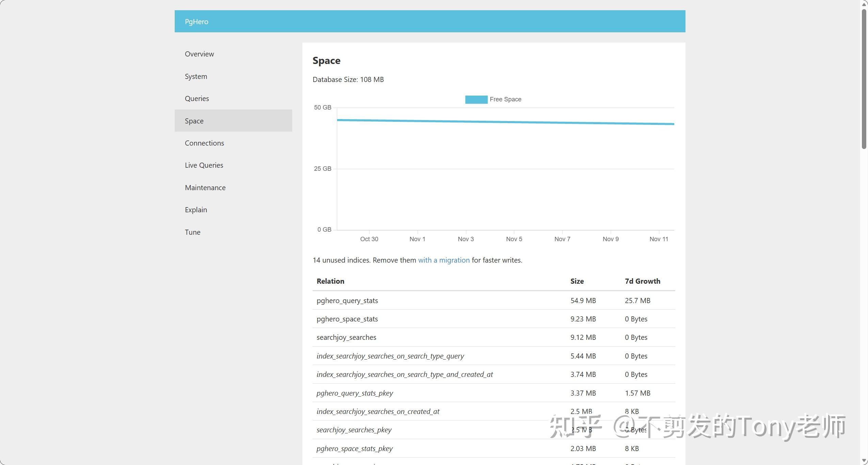Open Live Queries in sidebar
Screen dimensions: 868x465
[204, 165]
